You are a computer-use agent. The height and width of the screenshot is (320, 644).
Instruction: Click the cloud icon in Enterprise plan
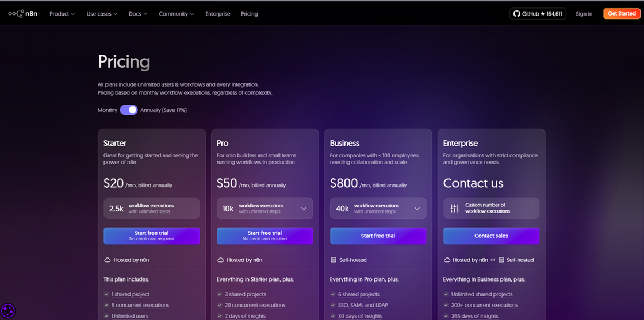(x=447, y=260)
